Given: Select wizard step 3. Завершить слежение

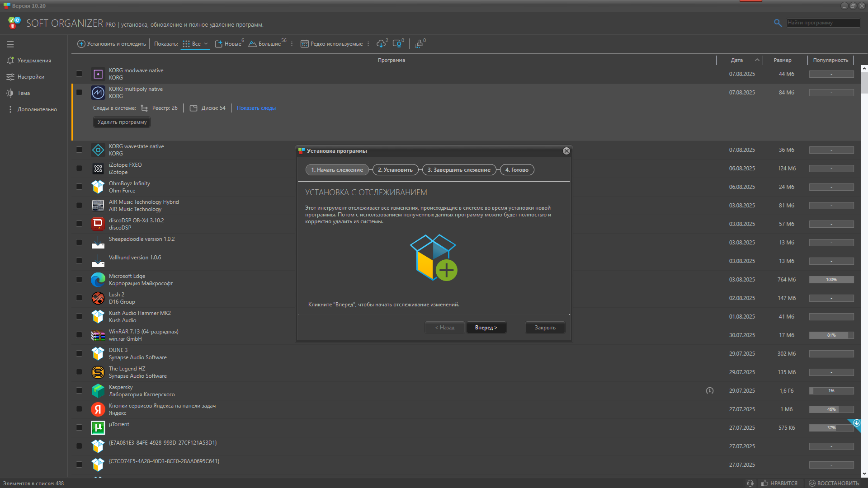Looking at the screenshot, I should [459, 170].
